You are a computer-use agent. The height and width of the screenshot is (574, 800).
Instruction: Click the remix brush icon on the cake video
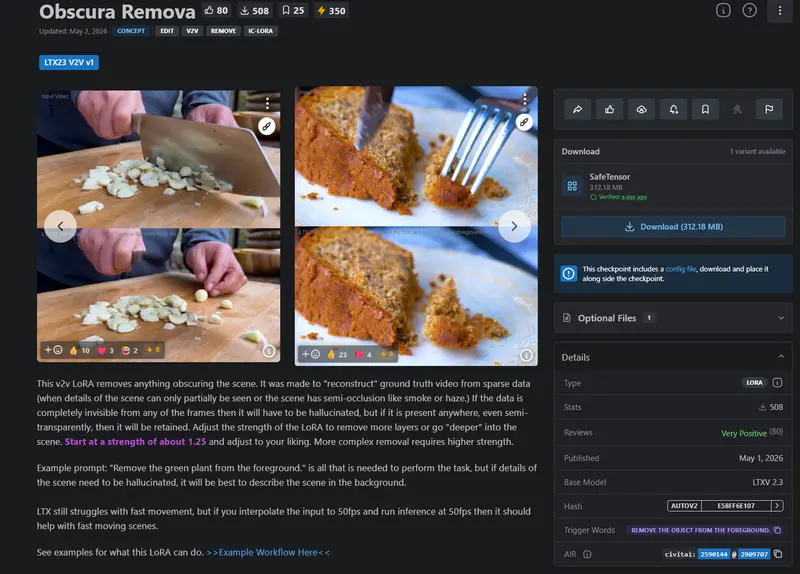click(524, 122)
